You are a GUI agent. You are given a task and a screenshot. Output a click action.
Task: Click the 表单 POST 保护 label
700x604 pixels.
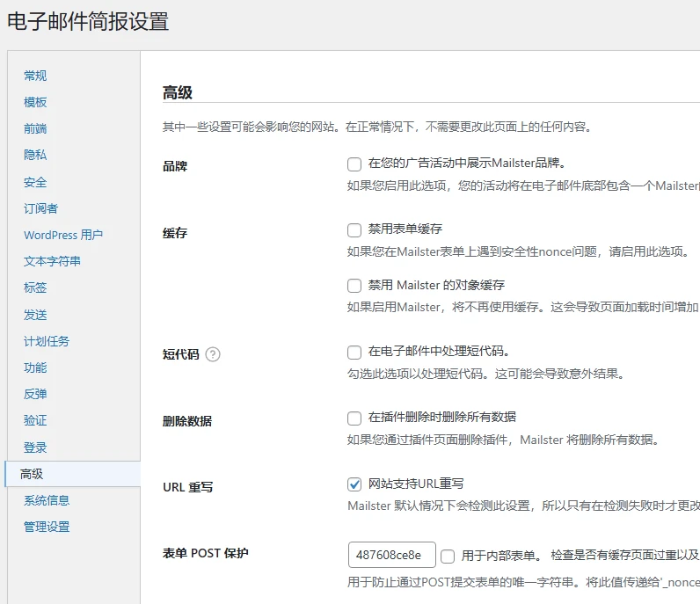coord(206,553)
